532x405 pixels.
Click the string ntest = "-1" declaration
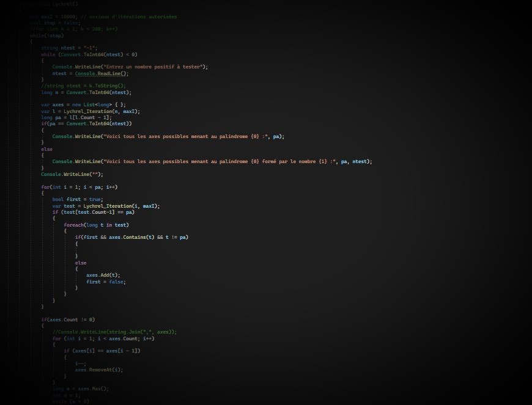click(x=68, y=48)
